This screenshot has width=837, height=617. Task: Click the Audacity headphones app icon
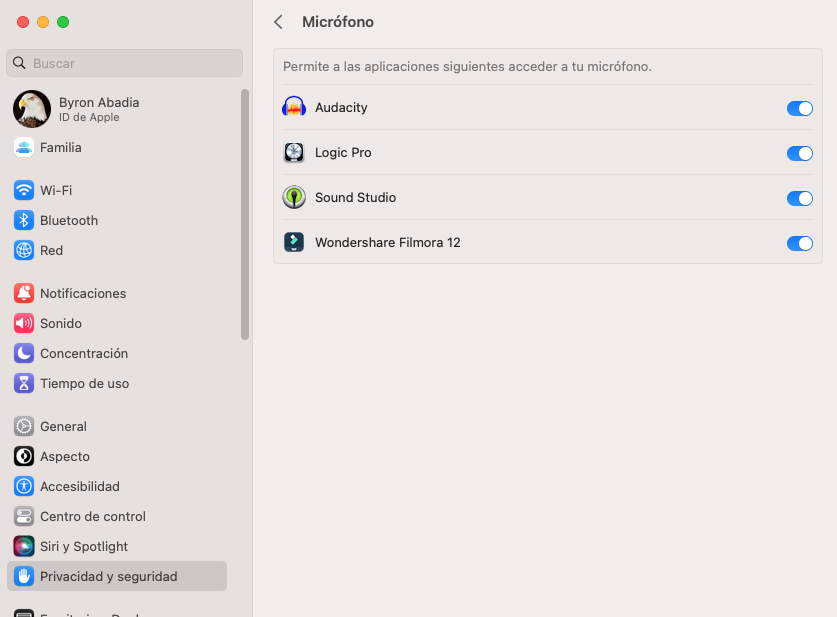tap(294, 108)
